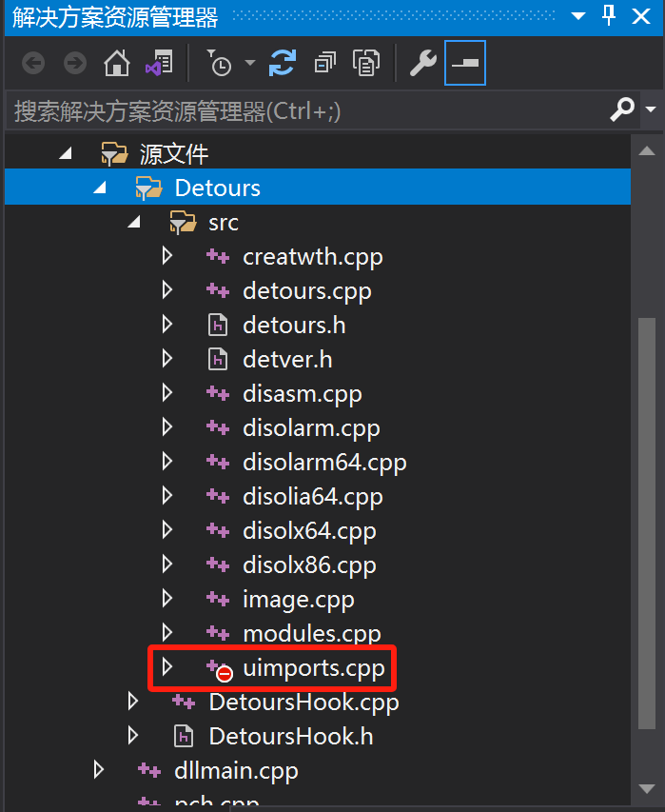Click detver.h header file icon

217,360
